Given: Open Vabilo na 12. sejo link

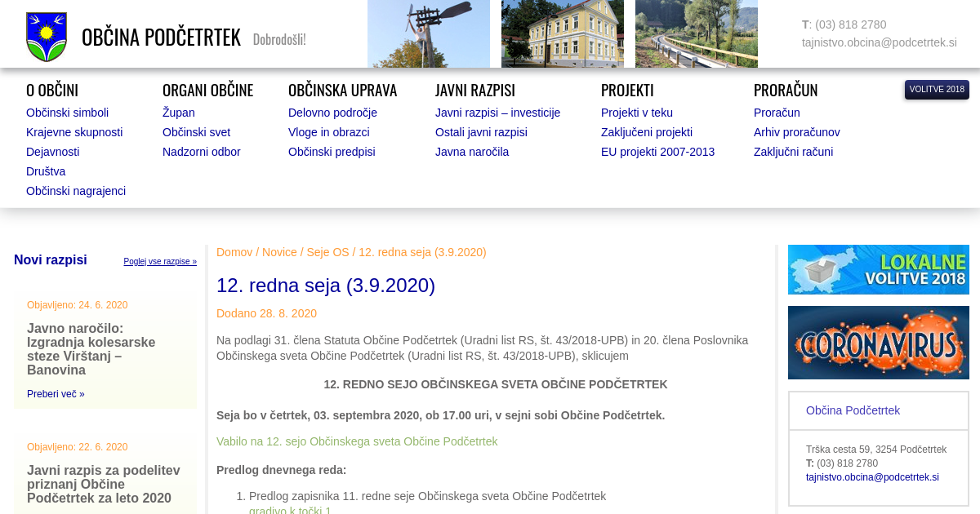Looking at the screenshot, I should 357,441.
